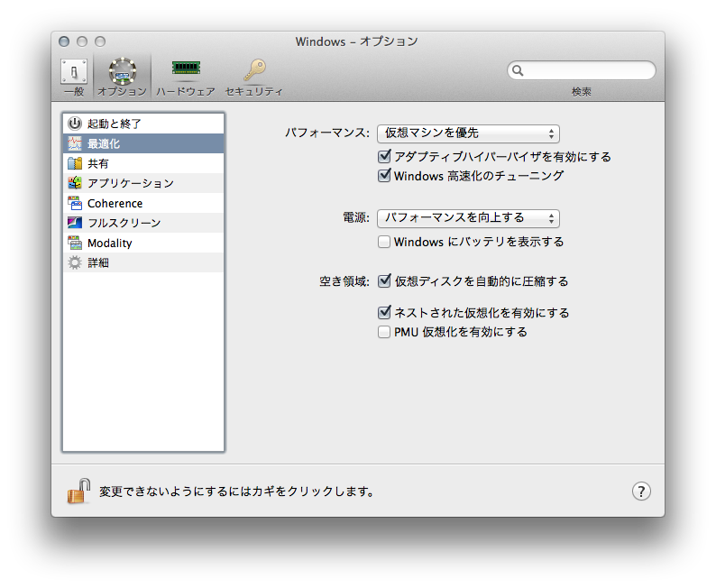Minimize the Windows オプション window
The width and height of the screenshot is (716, 588).
pos(82,41)
